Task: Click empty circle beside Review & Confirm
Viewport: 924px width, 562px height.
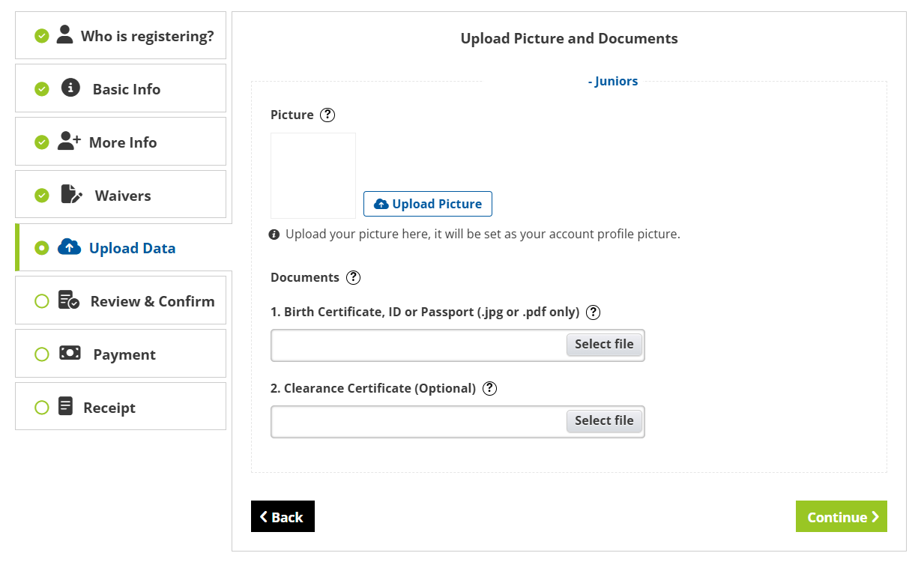Action: click(42, 301)
